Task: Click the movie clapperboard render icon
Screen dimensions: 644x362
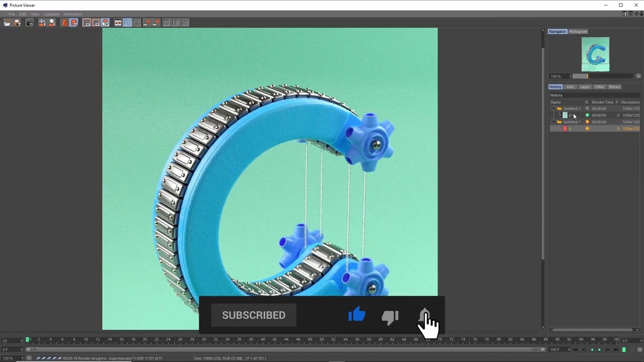Action: pyautogui.click(x=30, y=23)
